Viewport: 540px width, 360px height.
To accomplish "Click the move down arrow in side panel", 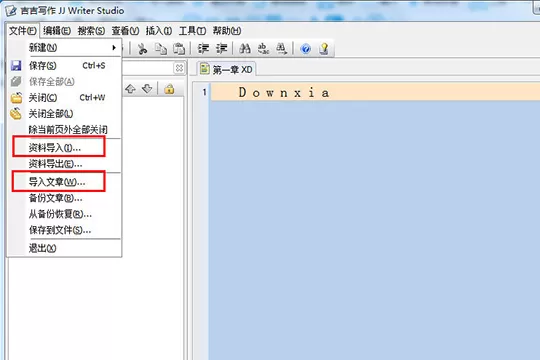I will point(147,89).
